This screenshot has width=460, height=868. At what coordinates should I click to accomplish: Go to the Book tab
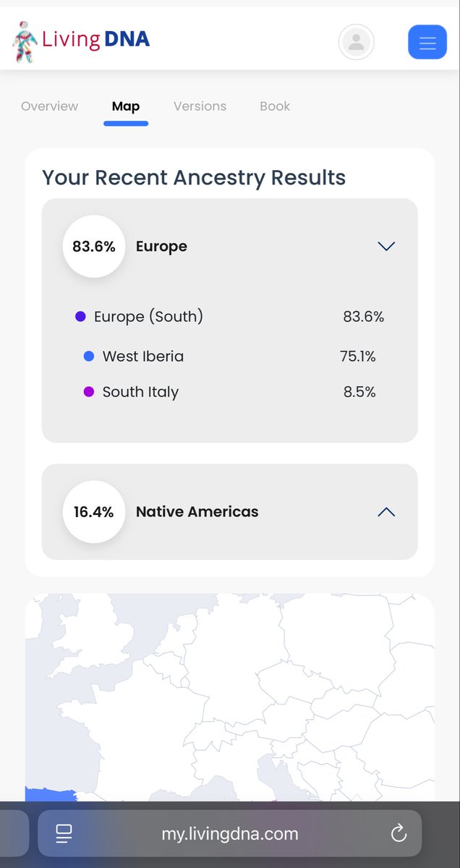pyautogui.click(x=275, y=106)
